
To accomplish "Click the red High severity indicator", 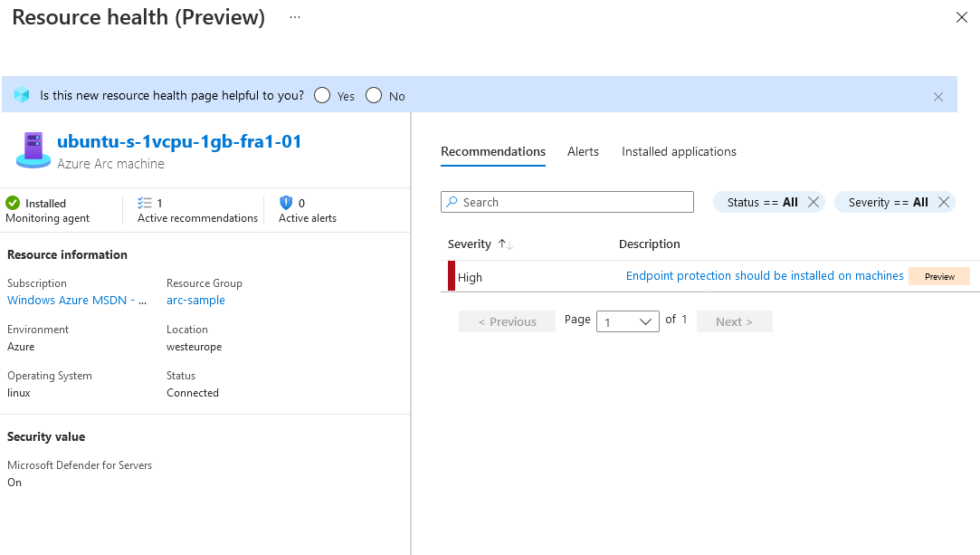I will [x=452, y=276].
